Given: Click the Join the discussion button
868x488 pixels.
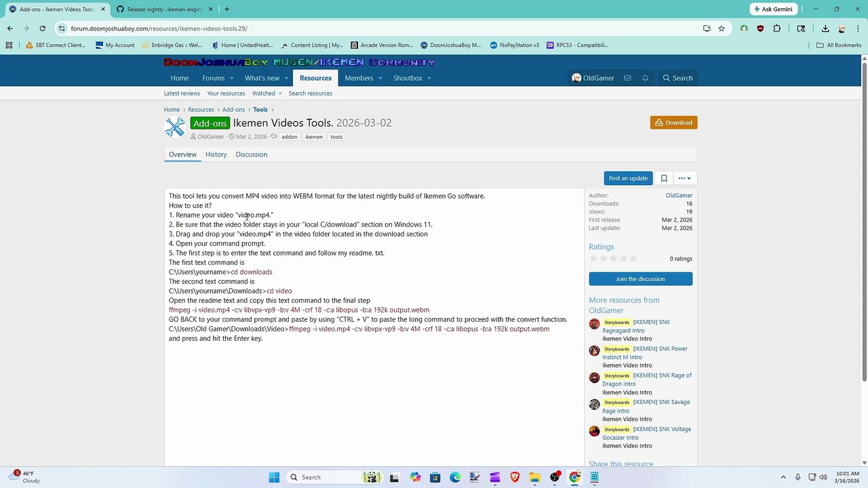Looking at the screenshot, I should pyautogui.click(x=640, y=279).
